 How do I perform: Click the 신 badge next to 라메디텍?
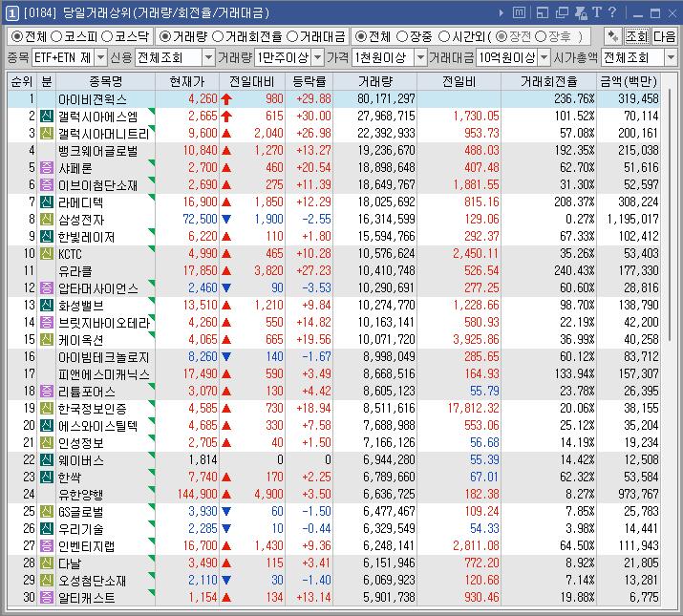point(47,202)
